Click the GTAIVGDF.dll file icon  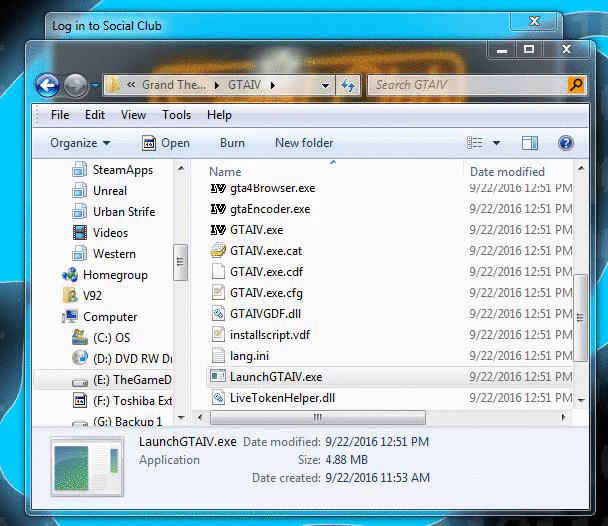pyautogui.click(x=218, y=313)
